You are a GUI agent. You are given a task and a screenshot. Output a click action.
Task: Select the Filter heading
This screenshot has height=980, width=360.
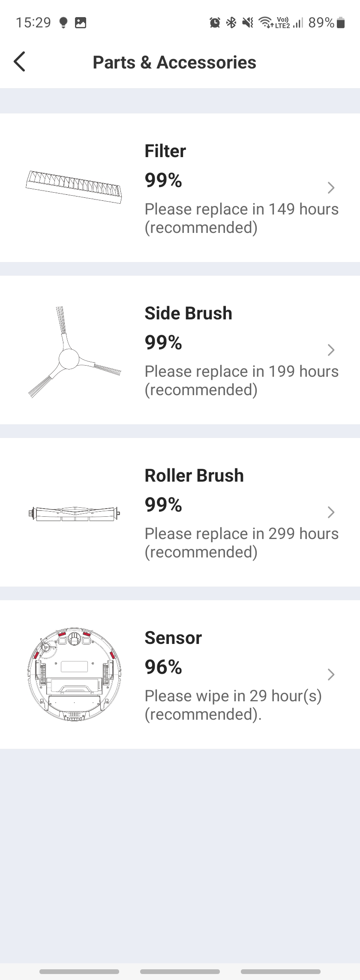(x=165, y=151)
